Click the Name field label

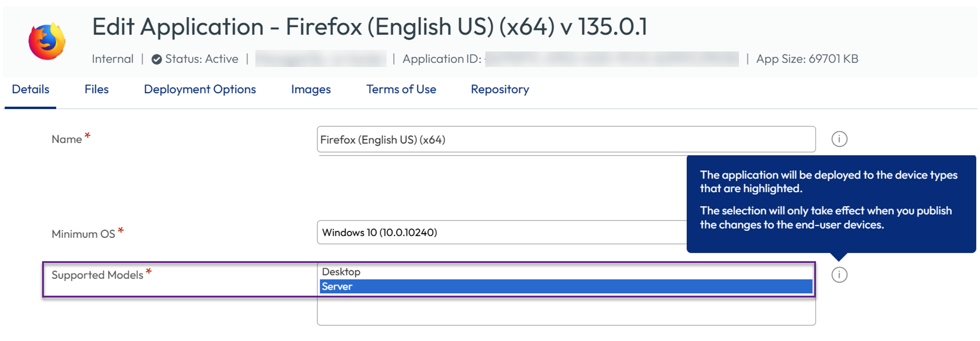point(67,139)
